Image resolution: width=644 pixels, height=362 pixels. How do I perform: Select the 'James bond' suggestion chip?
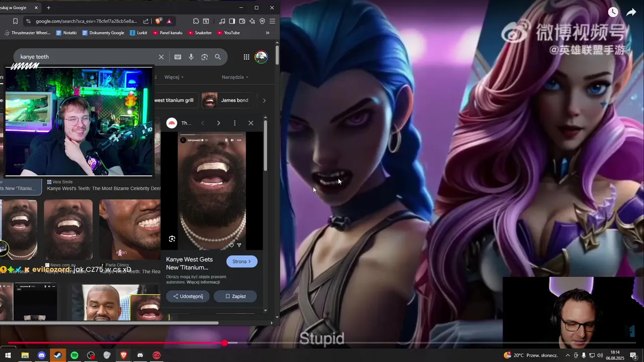click(227, 100)
